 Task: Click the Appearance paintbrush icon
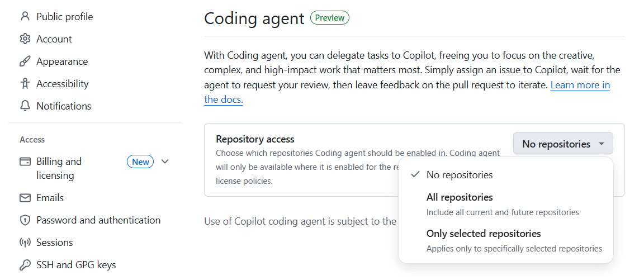tap(25, 61)
